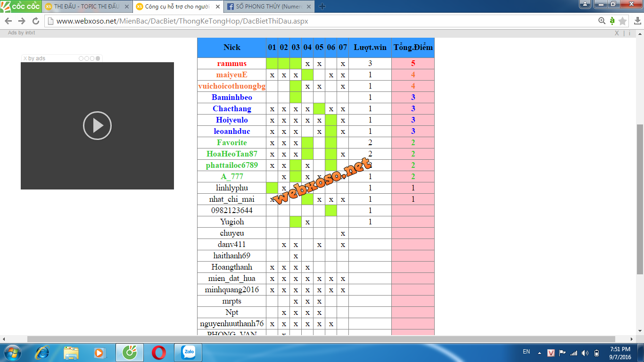Bookmark this page with the star icon
This screenshot has width=644, height=362.
coord(623,21)
